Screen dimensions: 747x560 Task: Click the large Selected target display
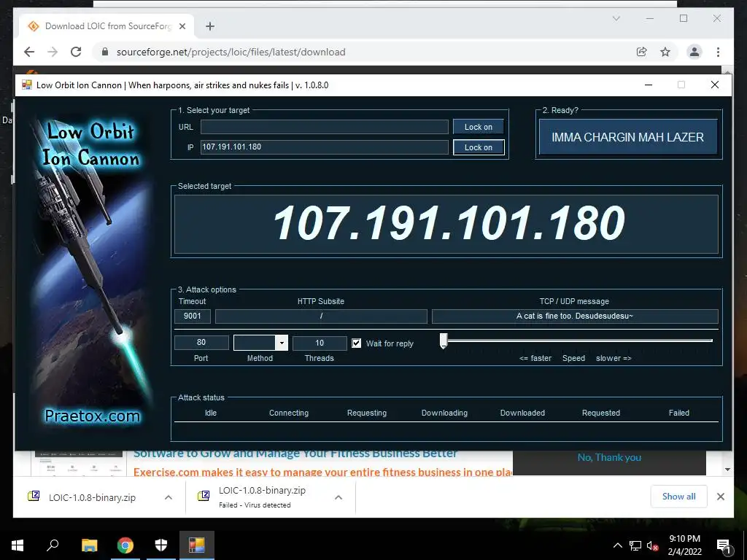pyautogui.click(x=446, y=224)
